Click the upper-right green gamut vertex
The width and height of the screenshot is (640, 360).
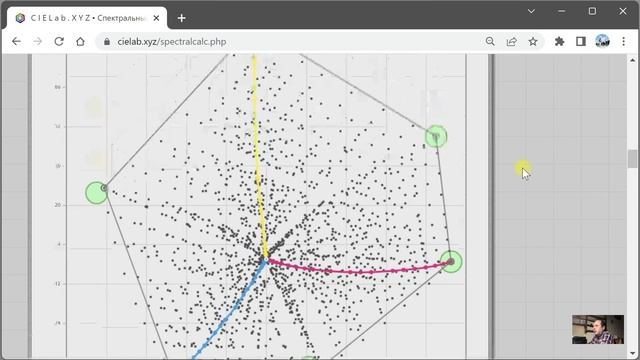coord(436,136)
